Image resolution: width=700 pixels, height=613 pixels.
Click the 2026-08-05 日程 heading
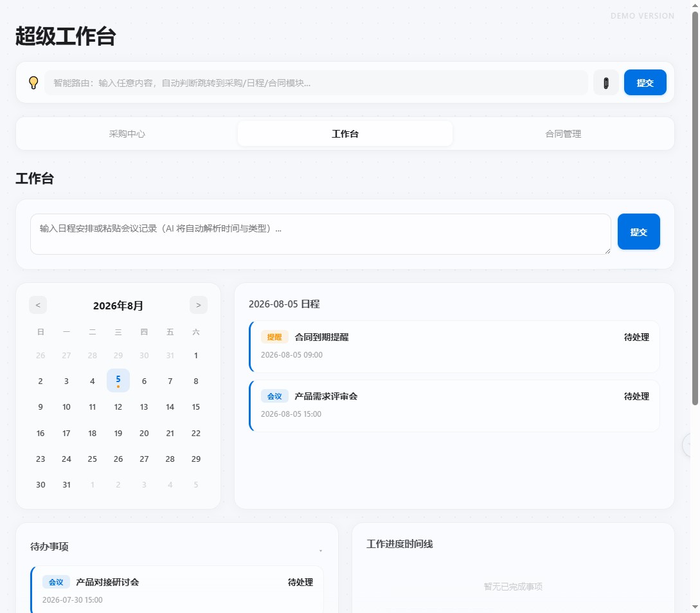point(284,304)
